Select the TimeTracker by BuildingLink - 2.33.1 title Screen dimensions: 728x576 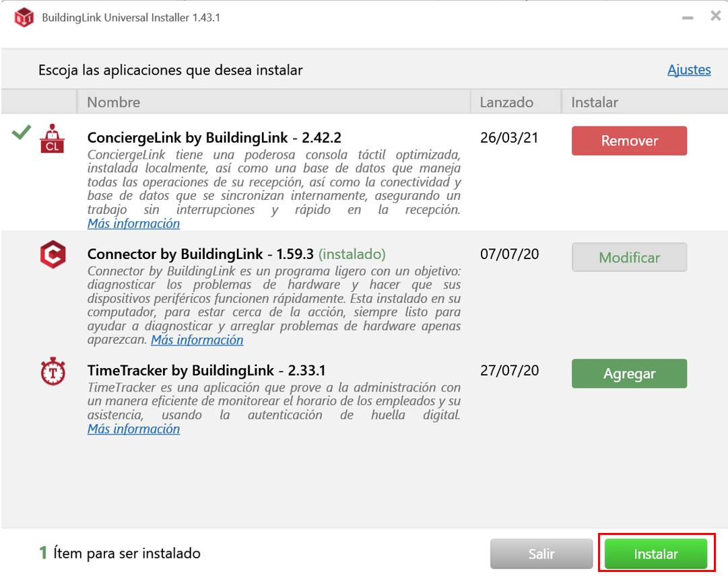pyautogui.click(x=207, y=371)
